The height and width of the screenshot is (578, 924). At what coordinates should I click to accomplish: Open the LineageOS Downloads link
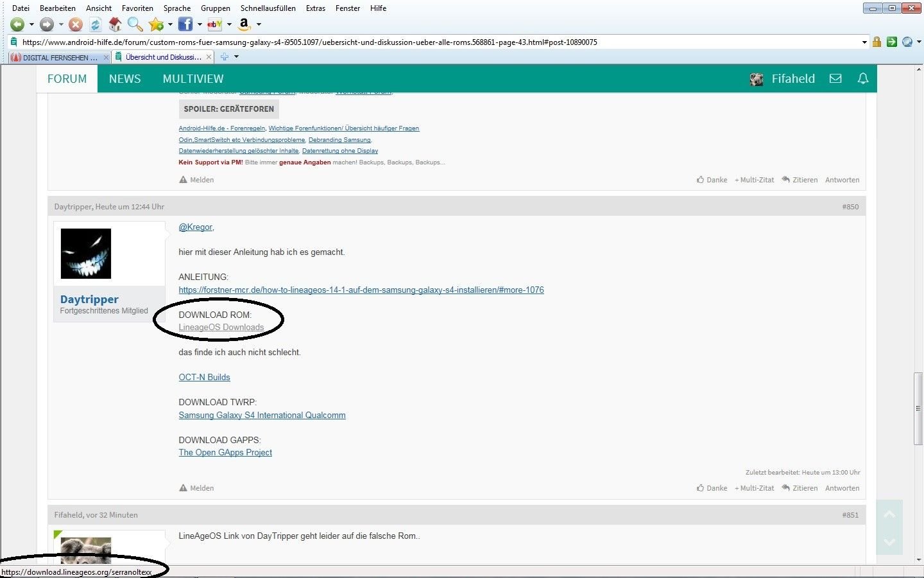(x=221, y=327)
